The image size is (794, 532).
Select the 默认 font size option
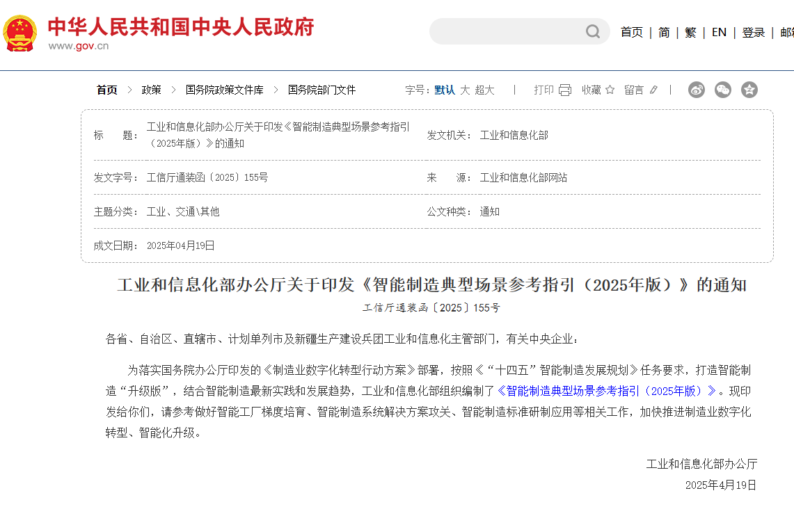[x=445, y=90]
